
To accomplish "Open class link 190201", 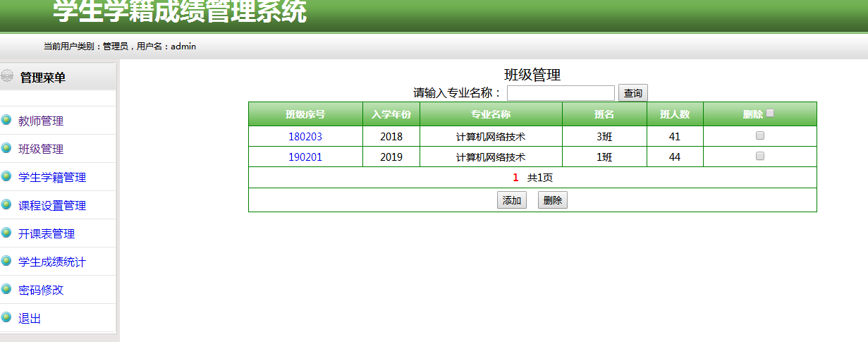I will coord(305,157).
